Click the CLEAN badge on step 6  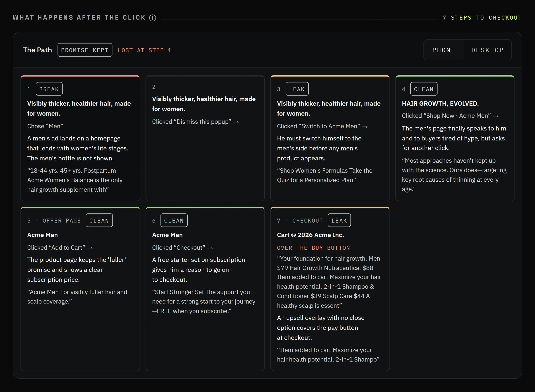coord(174,220)
